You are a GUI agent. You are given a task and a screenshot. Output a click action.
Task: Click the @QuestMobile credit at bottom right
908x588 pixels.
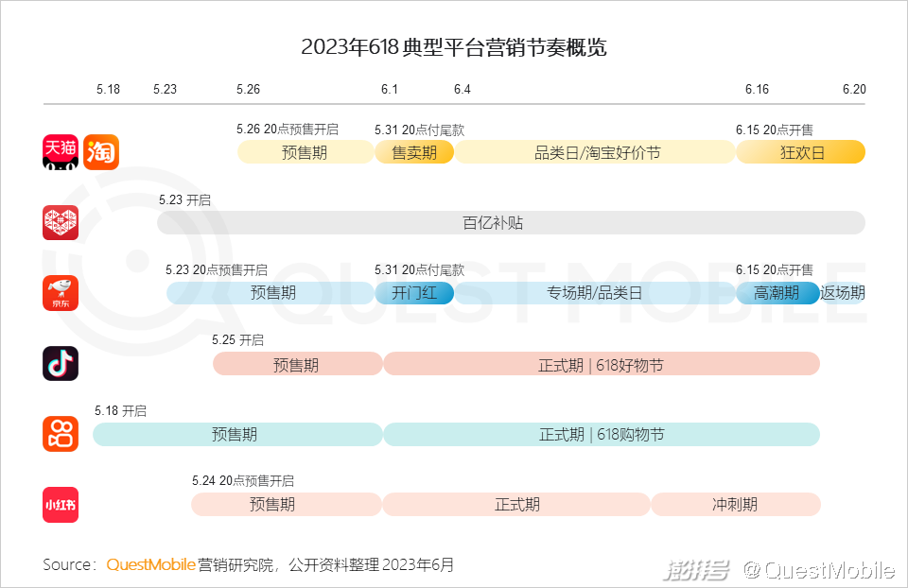point(819,571)
